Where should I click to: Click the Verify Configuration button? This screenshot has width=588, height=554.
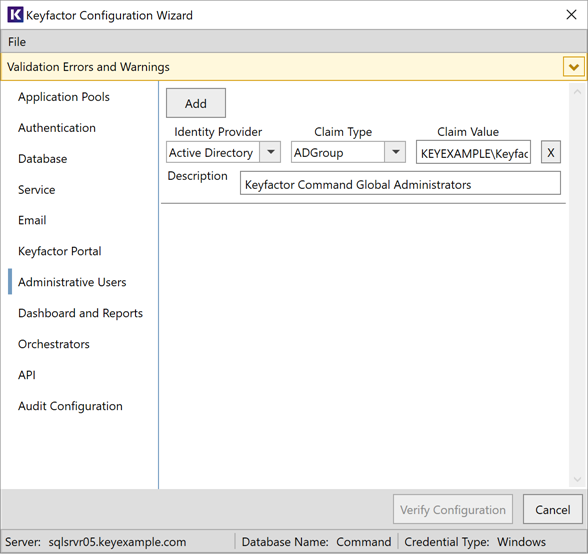[453, 509]
